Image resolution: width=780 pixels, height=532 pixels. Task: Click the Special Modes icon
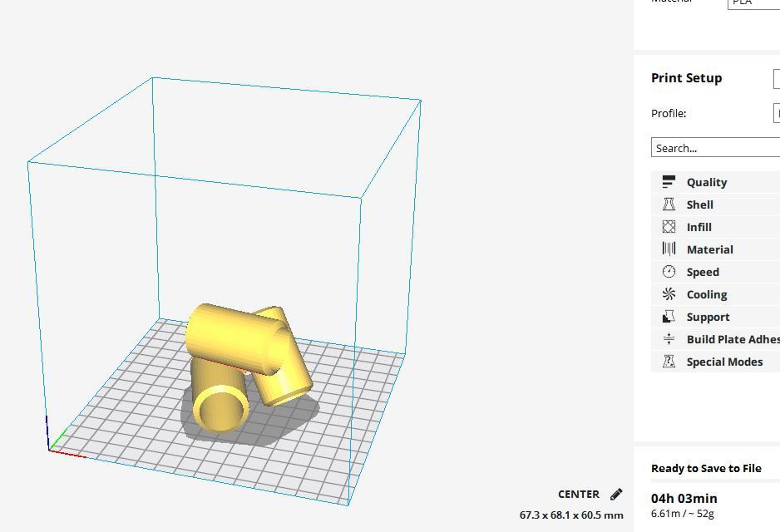(x=669, y=362)
